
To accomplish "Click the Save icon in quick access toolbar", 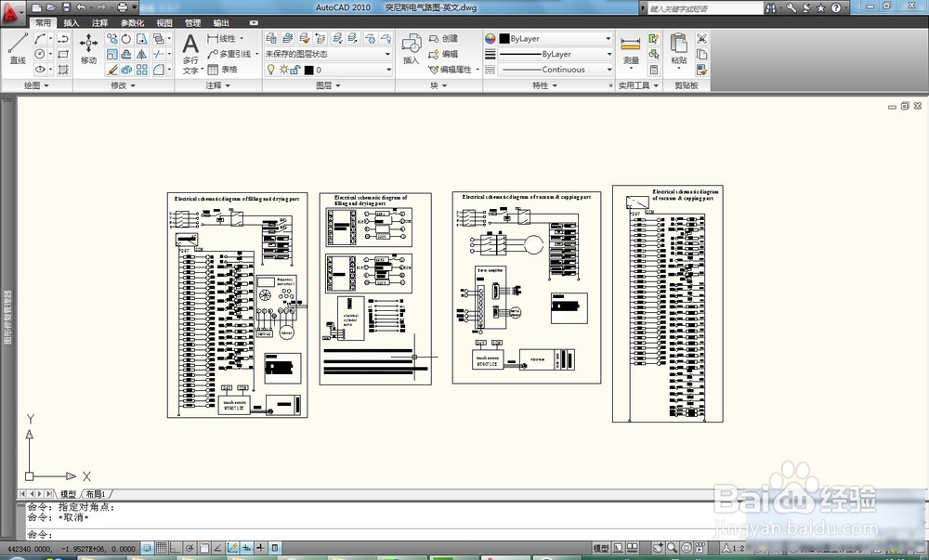I will [x=66, y=7].
